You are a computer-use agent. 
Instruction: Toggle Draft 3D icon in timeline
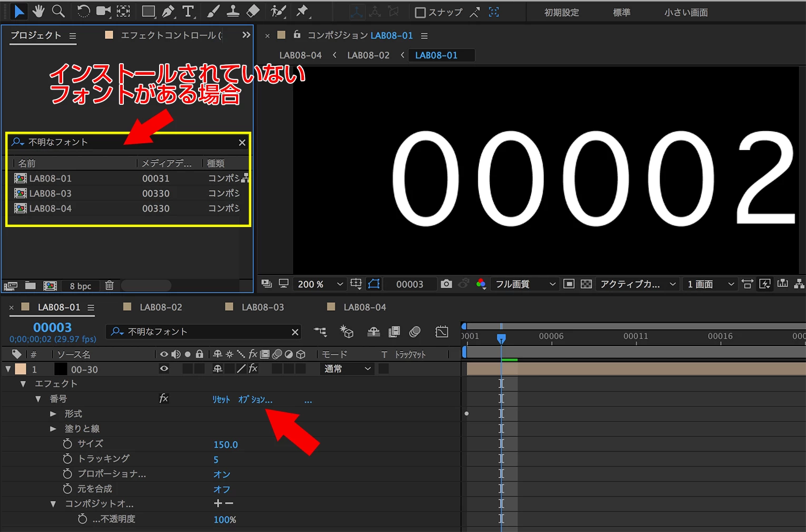pos(347,331)
